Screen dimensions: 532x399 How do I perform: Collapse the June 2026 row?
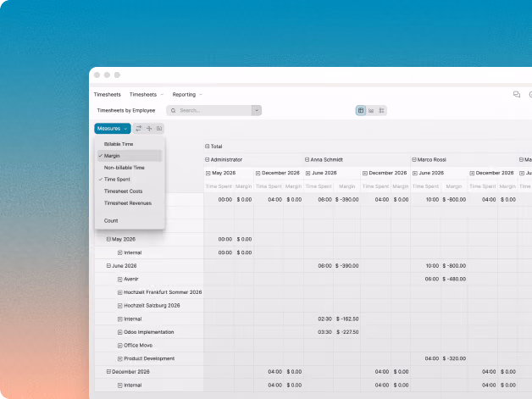coord(108,266)
